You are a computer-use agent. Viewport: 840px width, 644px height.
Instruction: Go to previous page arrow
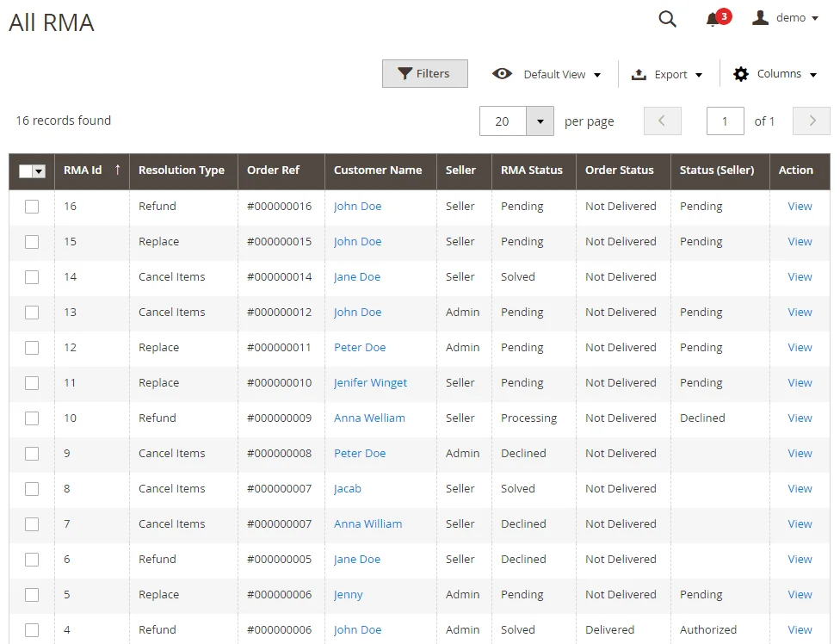[x=662, y=121]
